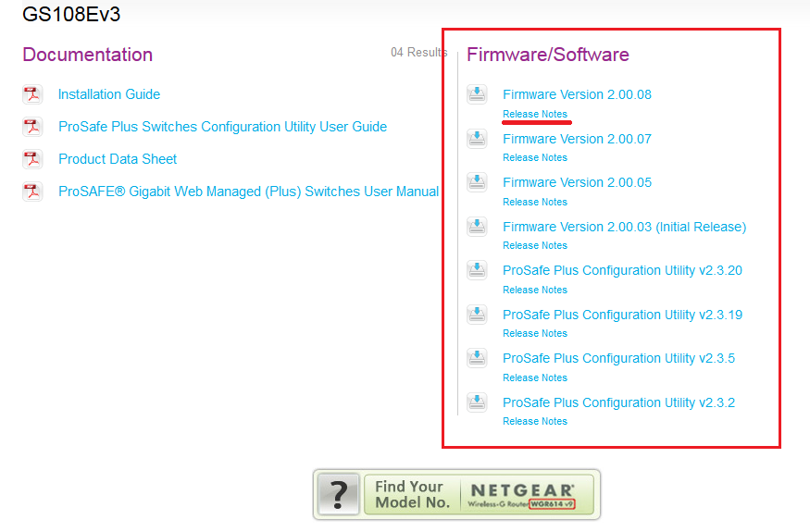
Task: Click the download icon for Configuration Utility v2.3.19
Action: [x=477, y=315]
